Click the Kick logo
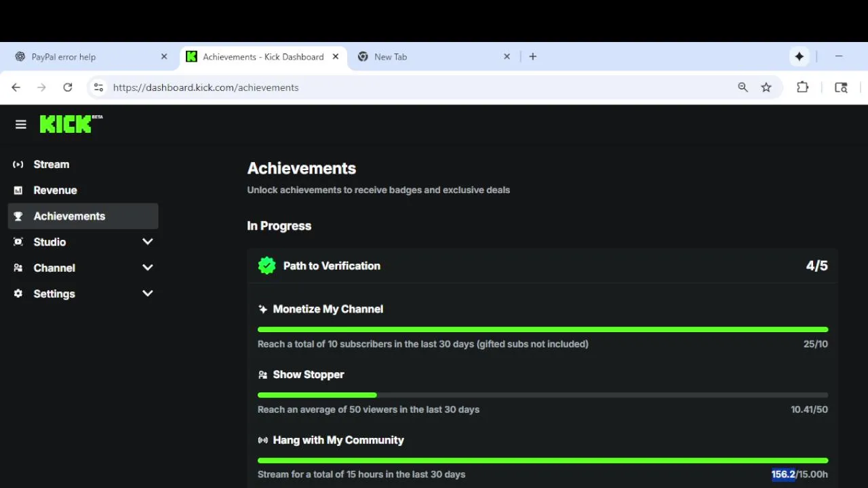The width and height of the screenshot is (868, 488). tap(71, 123)
